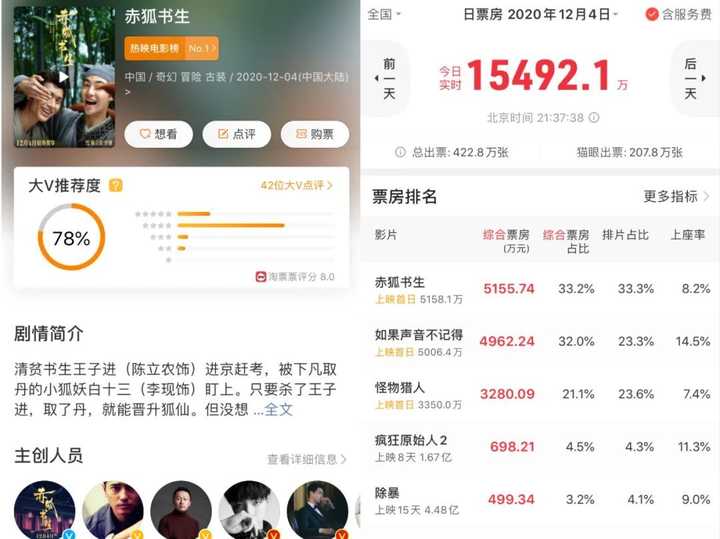Screen dimensions: 720x539
Task: Toggle the 含服务费 checkbox
Action: point(652,14)
